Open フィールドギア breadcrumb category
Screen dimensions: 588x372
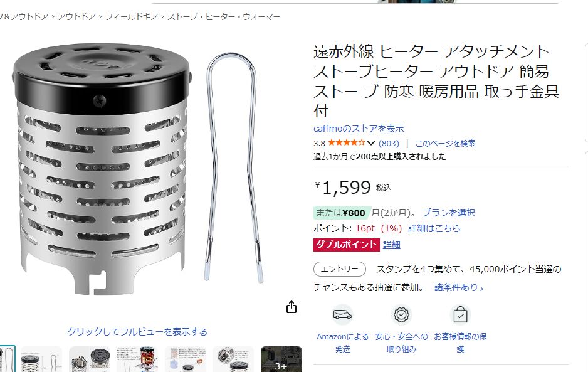[x=132, y=16]
